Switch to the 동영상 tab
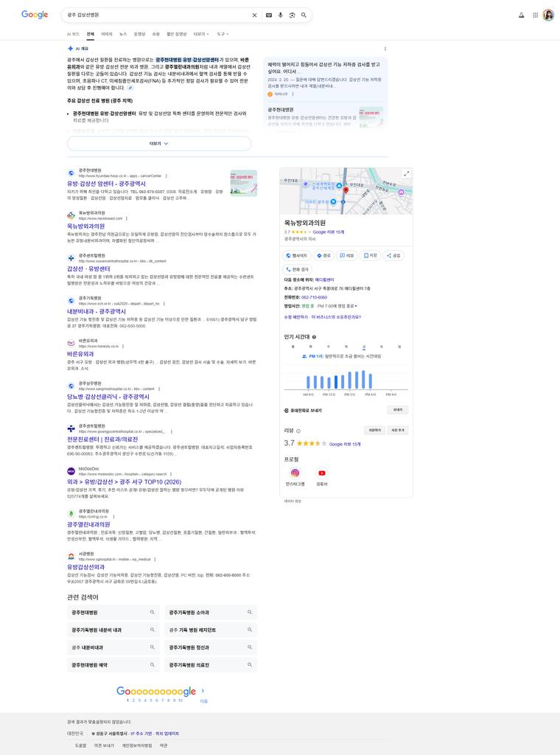This screenshot has height=755, width=560. coord(139,34)
